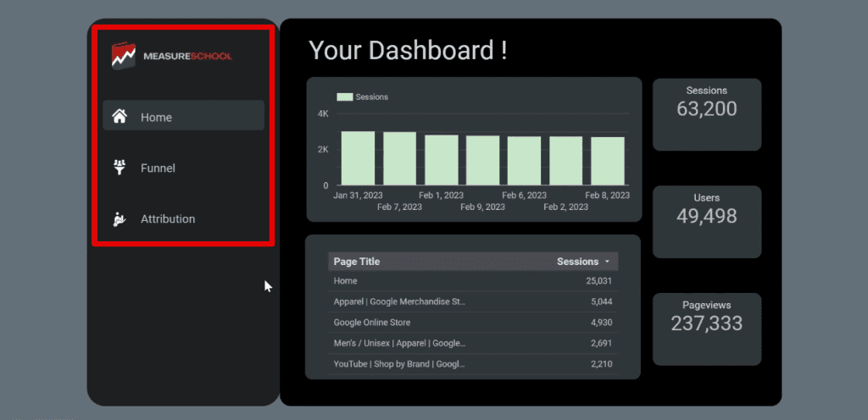Open the Home navigation item
Screen dimensions: 868x420
click(183, 115)
